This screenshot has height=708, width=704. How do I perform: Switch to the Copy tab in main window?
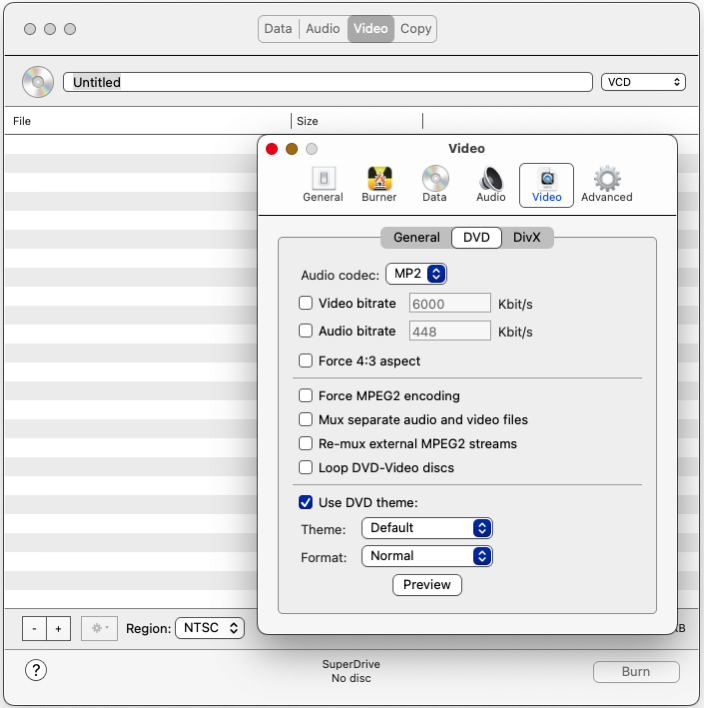point(416,29)
